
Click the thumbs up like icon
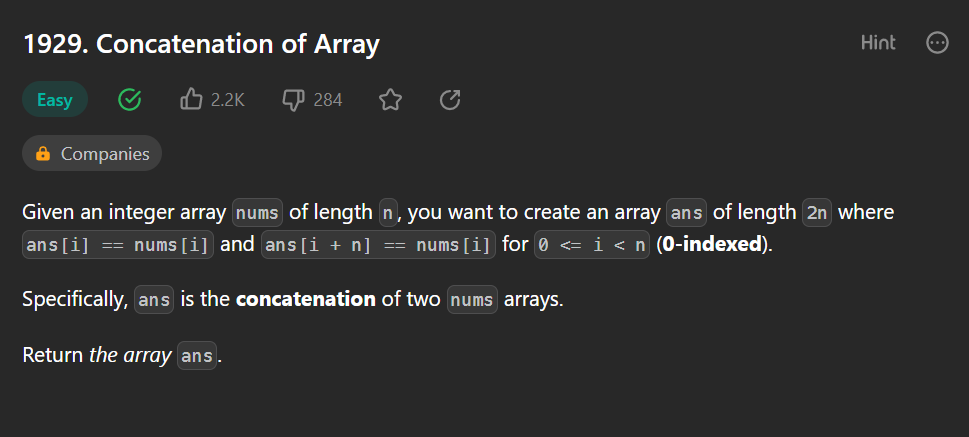coord(191,100)
